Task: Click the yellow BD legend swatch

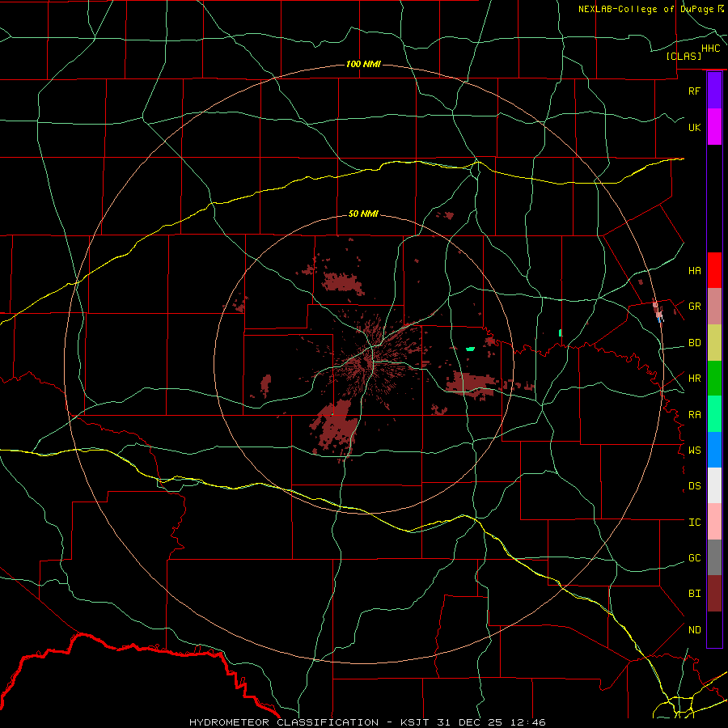Action: pyautogui.click(x=714, y=343)
